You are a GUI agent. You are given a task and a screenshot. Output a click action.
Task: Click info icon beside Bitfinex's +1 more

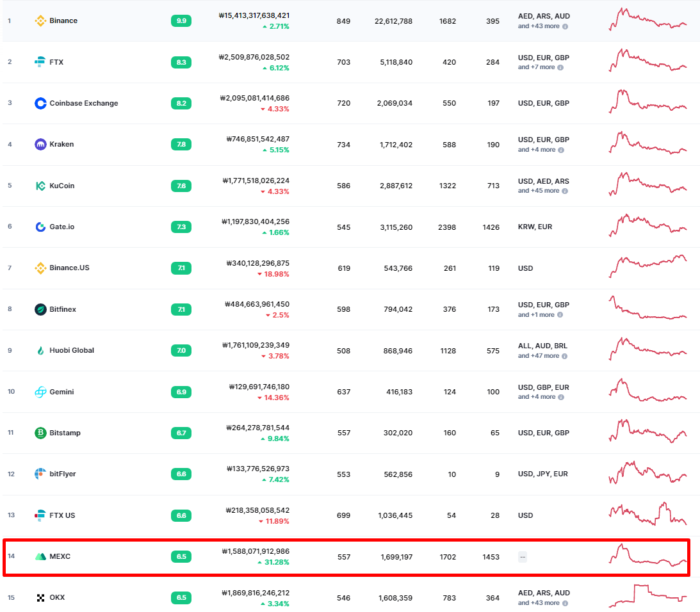[560, 315]
